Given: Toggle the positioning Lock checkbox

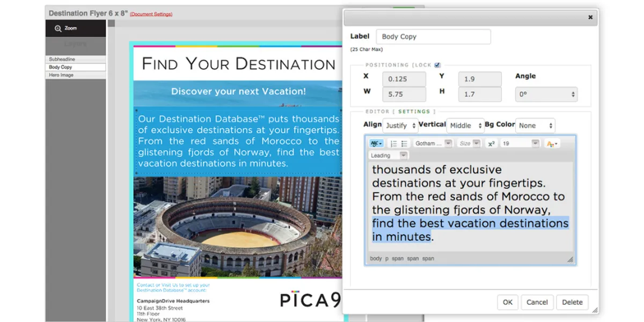Looking at the screenshot, I should (x=437, y=65).
